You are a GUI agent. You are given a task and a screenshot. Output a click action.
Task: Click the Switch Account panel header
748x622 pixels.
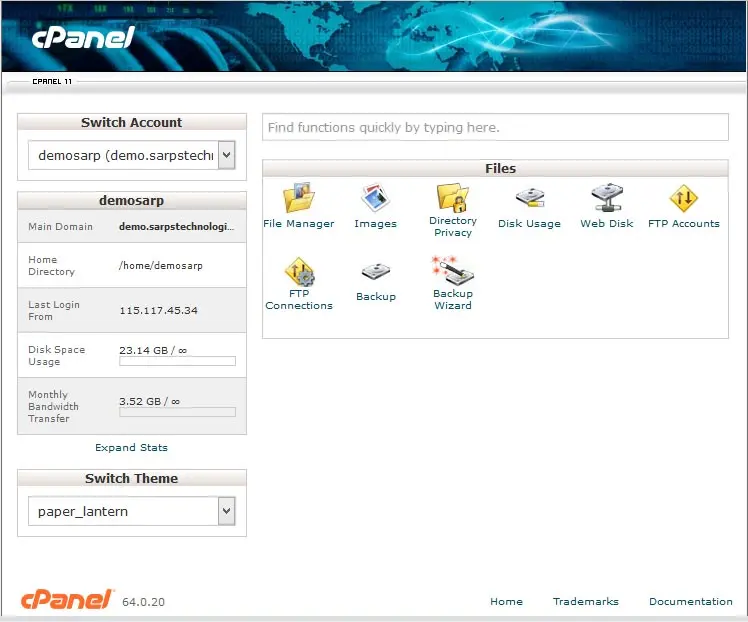pyautogui.click(x=132, y=122)
